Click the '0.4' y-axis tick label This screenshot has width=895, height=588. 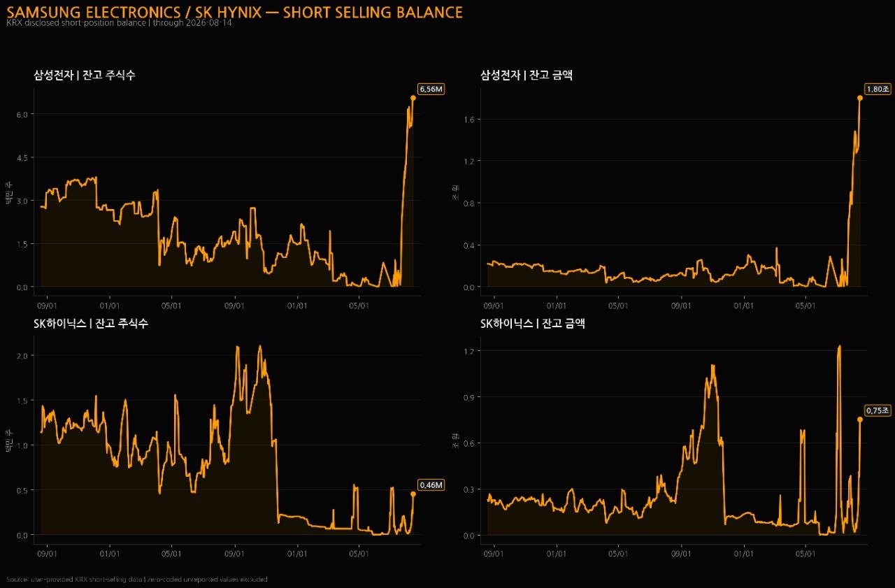click(x=471, y=245)
